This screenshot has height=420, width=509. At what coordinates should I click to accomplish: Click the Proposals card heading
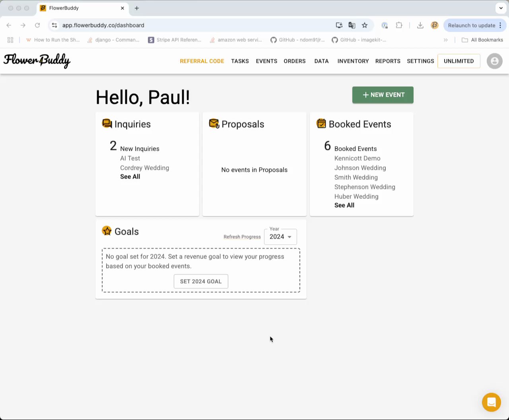coord(243,124)
